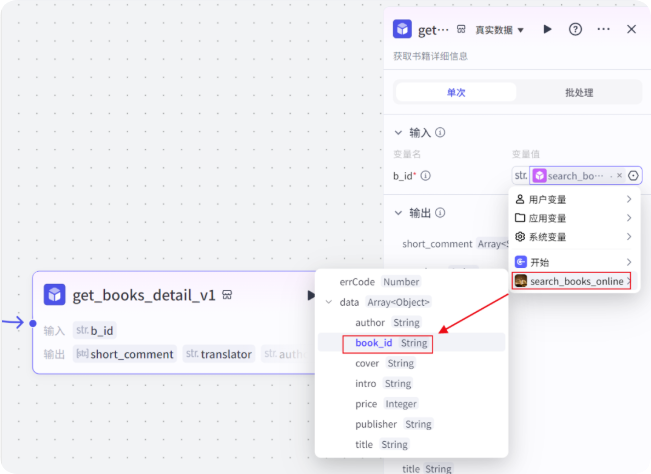Click short_comment output tag on node
651x474 pixels.
click(125, 354)
